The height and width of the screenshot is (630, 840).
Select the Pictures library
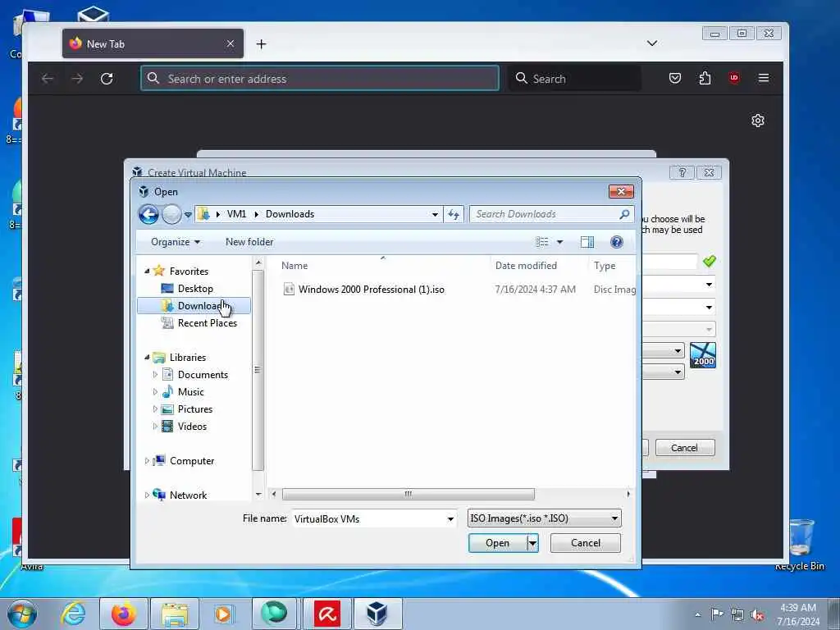tap(194, 409)
